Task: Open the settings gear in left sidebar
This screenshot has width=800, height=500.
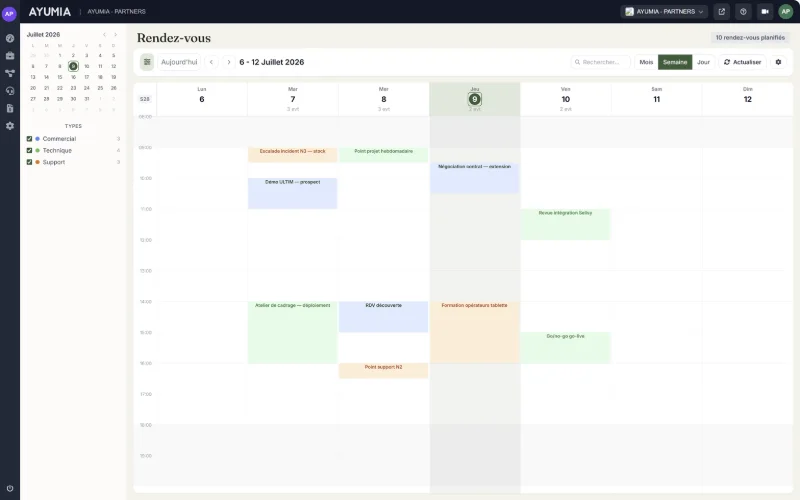Action: pyautogui.click(x=10, y=126)
